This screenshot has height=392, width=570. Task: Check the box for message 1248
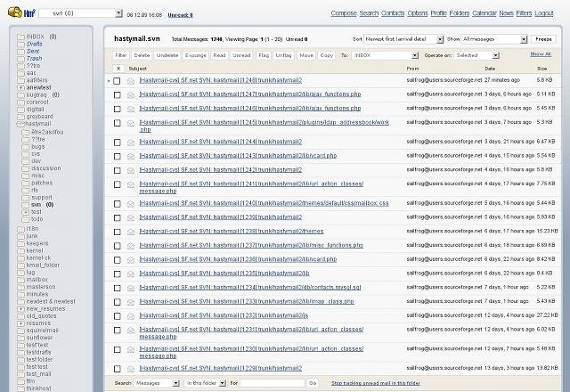[x=117, y=81]
